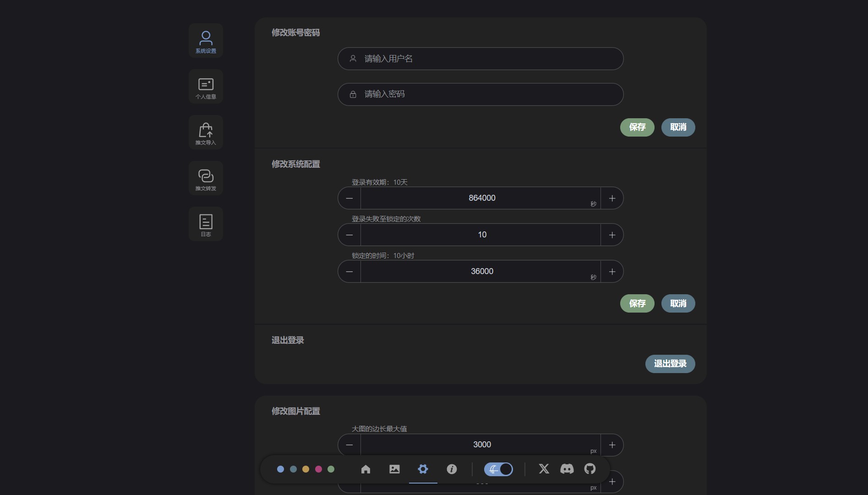Save the 修改账号密码 section
Screen dimensions: 868x495
[x=637, y=127]
